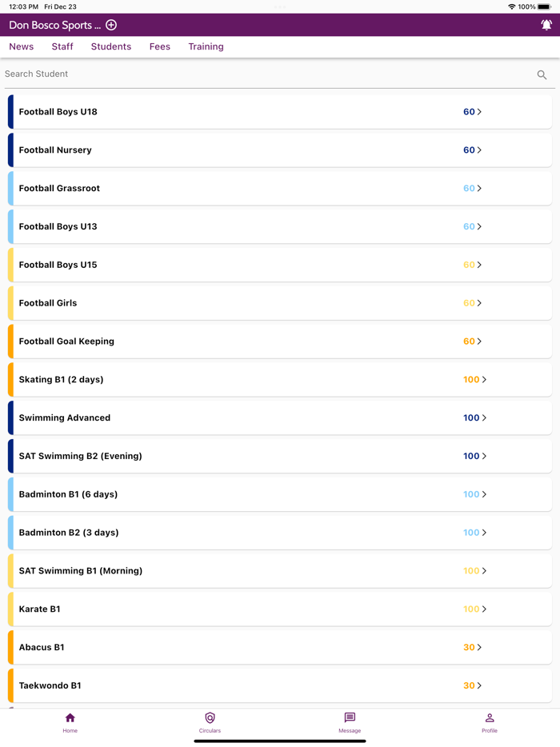Expand Football Boys U18 chevron
Viewport: 560px width, 747px height.
(x=479, y=112)
